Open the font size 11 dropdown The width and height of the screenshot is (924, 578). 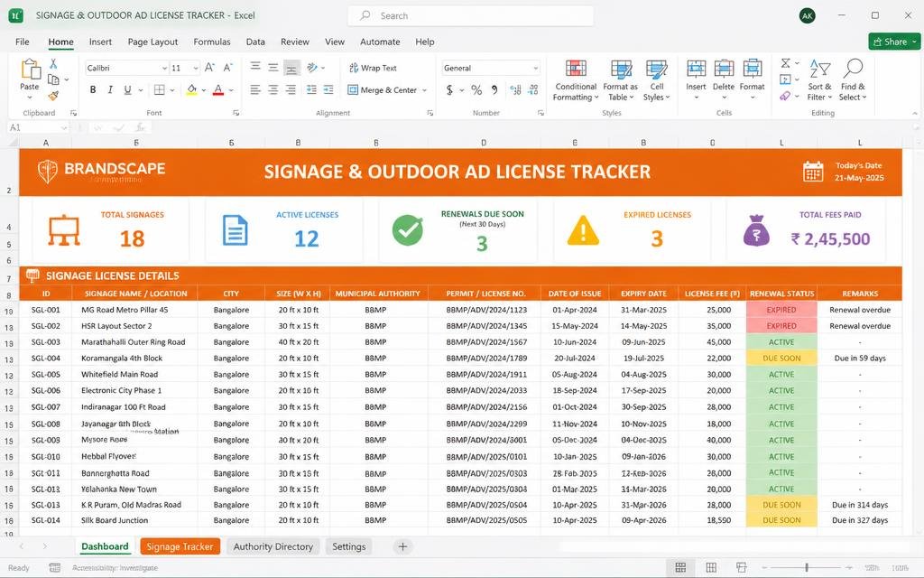pos(196,69)
